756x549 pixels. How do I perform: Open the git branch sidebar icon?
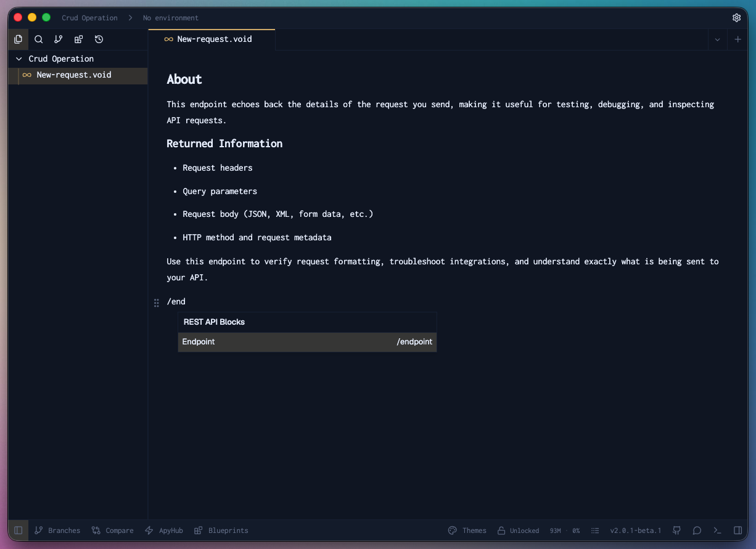[x=59, y=39]
